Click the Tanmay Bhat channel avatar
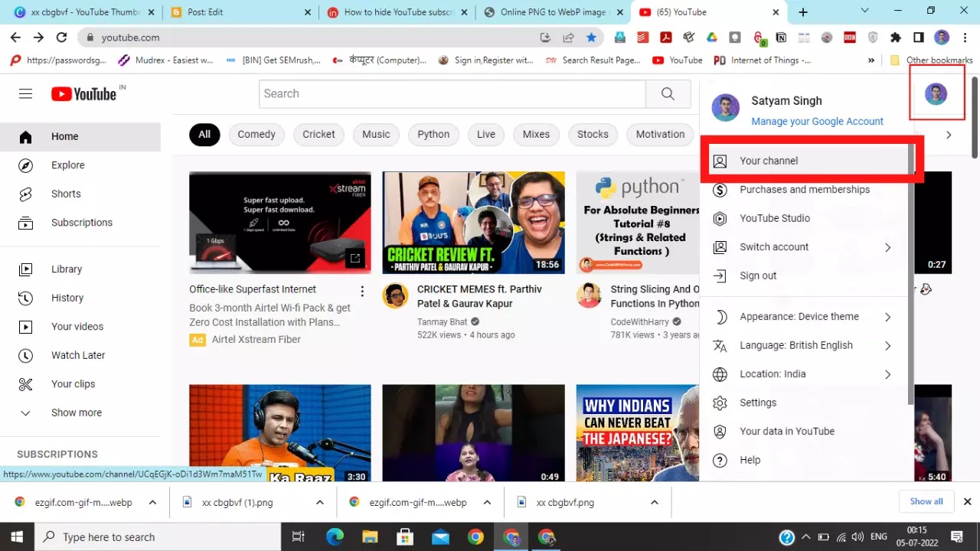980x551 pixels. coord(395,295)
